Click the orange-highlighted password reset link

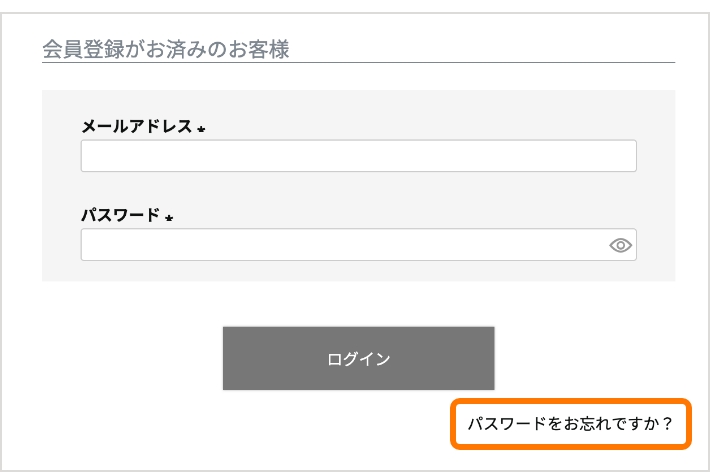pyautogui.click(x=570, y=425)
